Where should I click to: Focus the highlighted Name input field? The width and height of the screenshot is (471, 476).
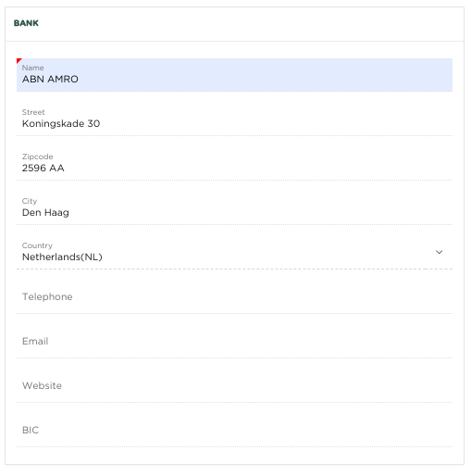point(234,75)
